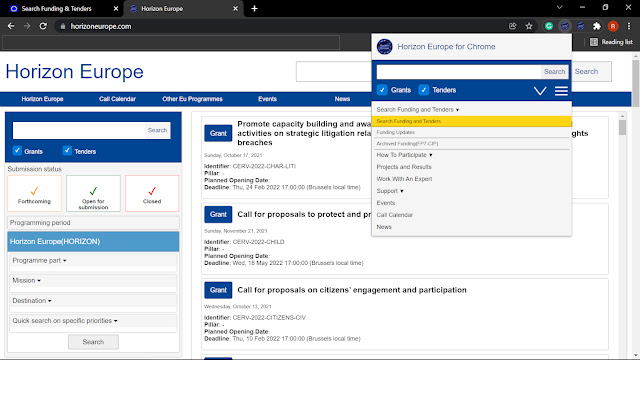The image size is (640, 400).
Task: Select highlighted Search Funding and Tenders entry
Action: click(471, 121)
